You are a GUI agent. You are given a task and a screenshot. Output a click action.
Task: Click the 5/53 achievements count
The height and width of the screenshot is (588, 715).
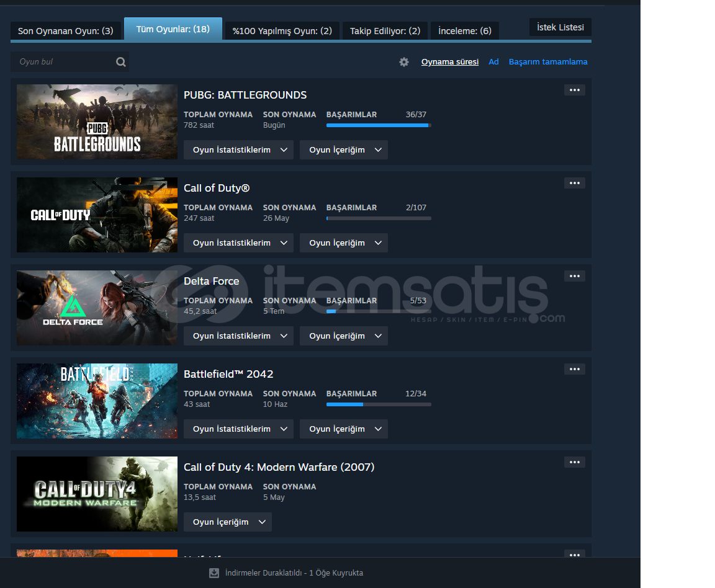tap(418, 300)
